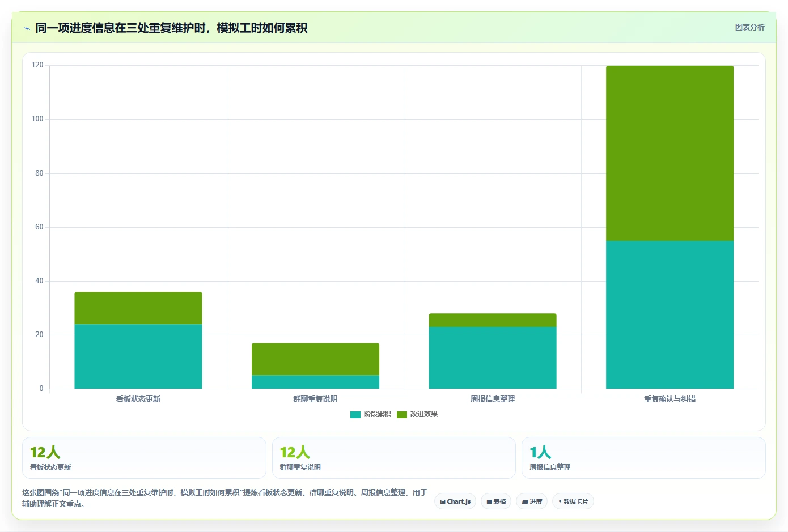Image resolution: width=788 pixels, height=532 pixels.
Task: Click the y-axis value 20
Action: 39,335
